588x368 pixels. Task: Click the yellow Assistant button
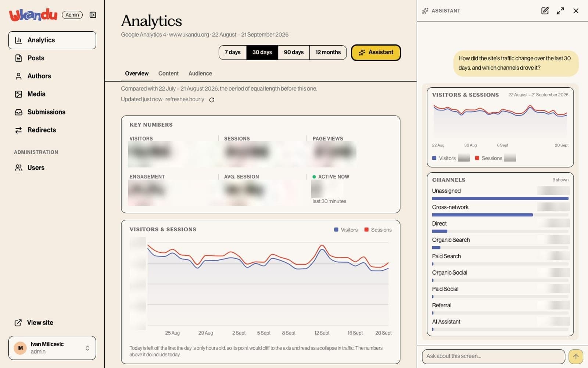click(376, 52)
